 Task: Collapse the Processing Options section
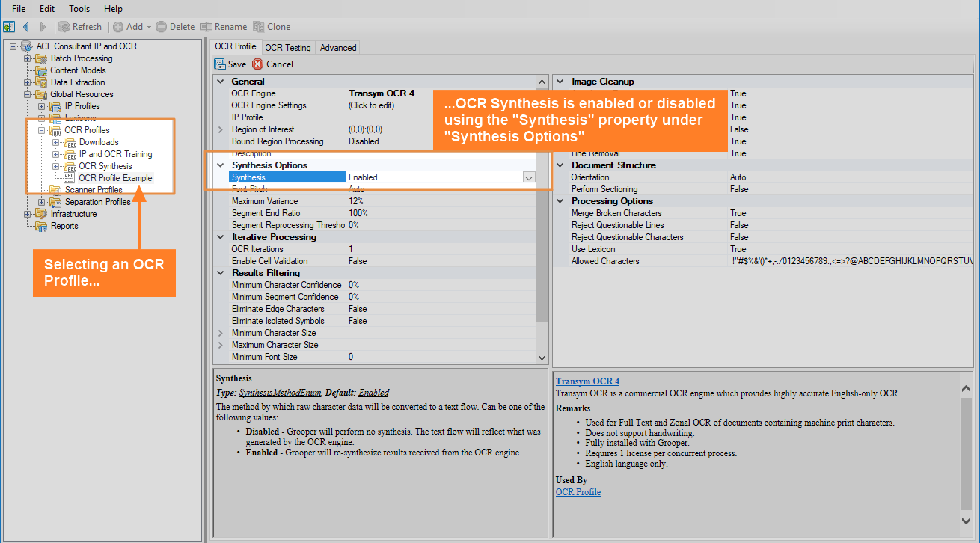560,201
